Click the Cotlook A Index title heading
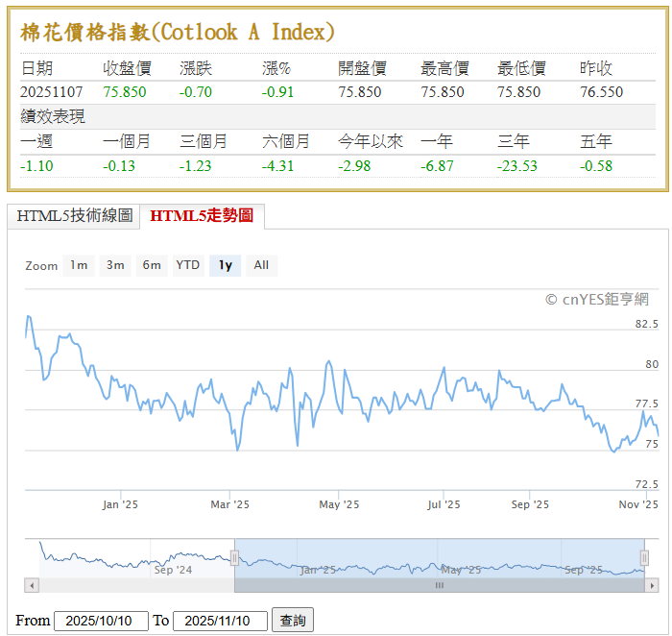 point(178,33)
